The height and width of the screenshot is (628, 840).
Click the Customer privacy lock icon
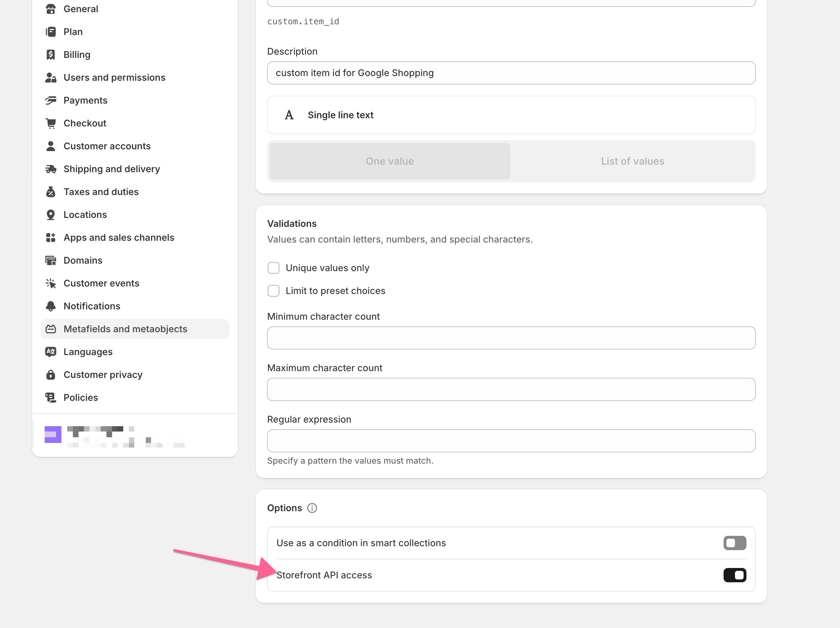pyautogui.click(x=50, y=375)
